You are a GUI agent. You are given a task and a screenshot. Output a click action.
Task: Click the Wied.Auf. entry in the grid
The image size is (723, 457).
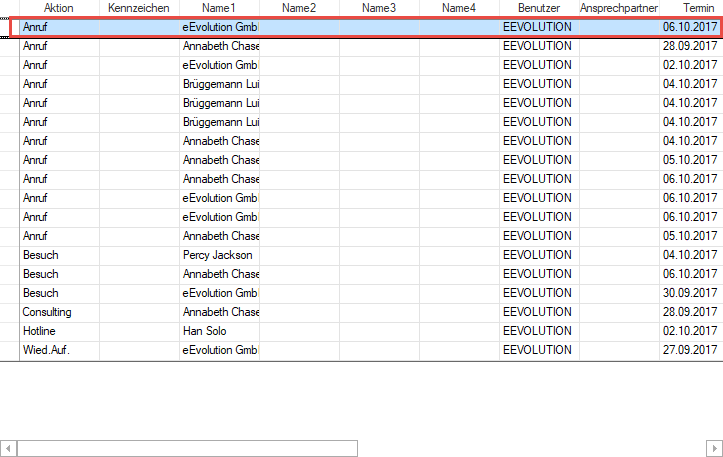[59, 350]
